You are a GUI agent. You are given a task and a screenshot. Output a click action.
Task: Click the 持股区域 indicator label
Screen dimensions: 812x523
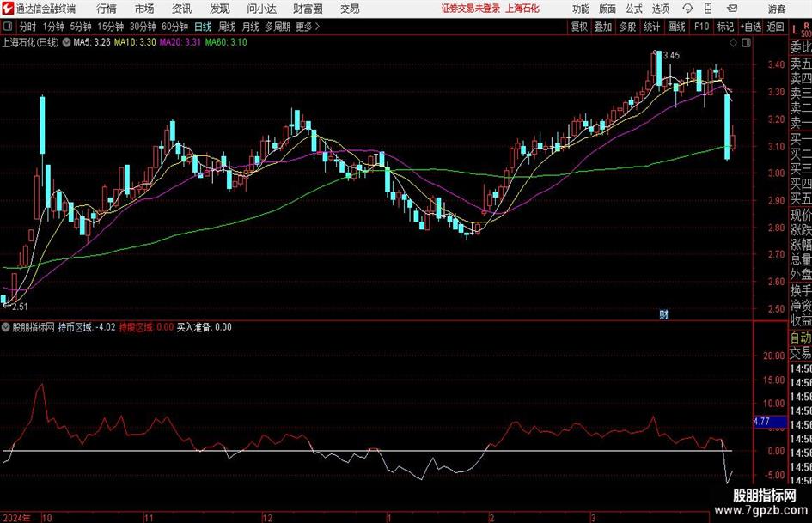coord(136,327)
